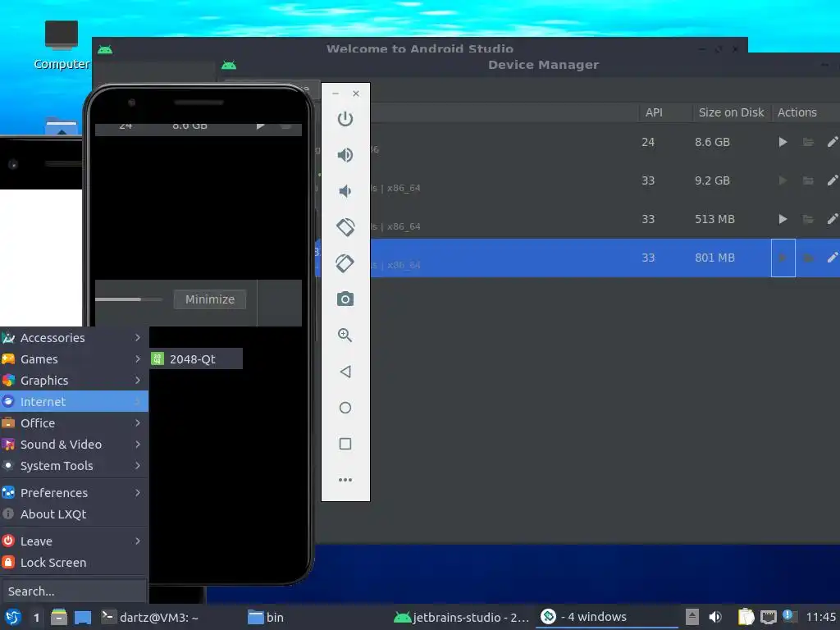Show the 801 MB device folder on disk
The height and width of the screenshot is (630, 840).
808,258
